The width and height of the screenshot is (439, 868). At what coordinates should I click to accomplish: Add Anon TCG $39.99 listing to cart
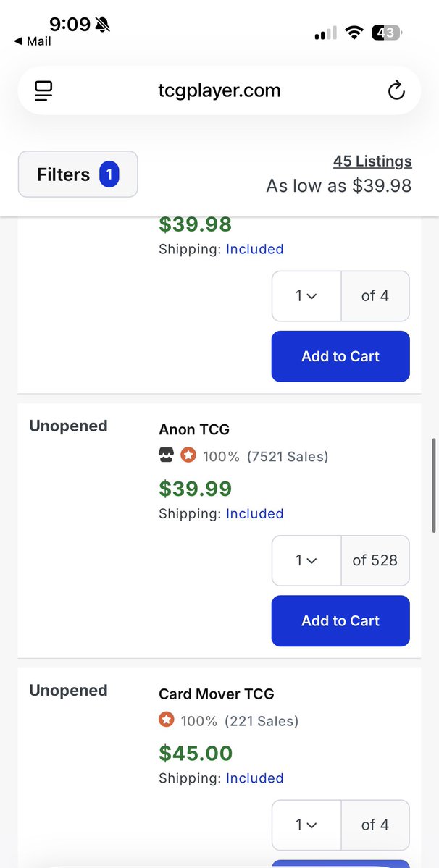coord(340,621)
